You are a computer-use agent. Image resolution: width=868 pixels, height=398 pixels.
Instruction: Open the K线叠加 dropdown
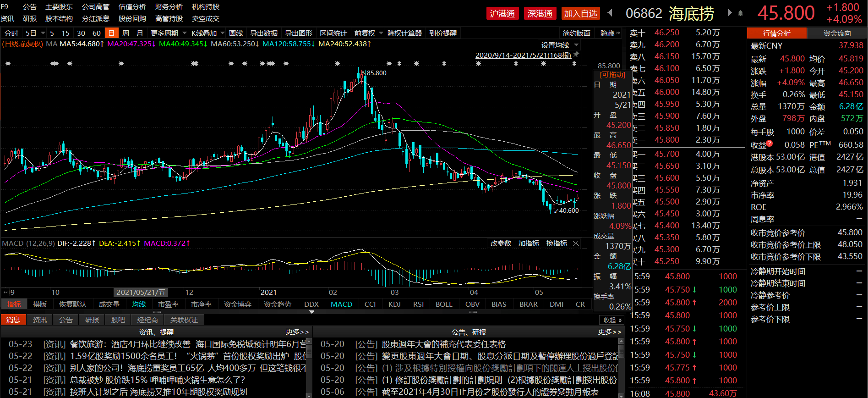pyautogui.click(x=223, y=33)
